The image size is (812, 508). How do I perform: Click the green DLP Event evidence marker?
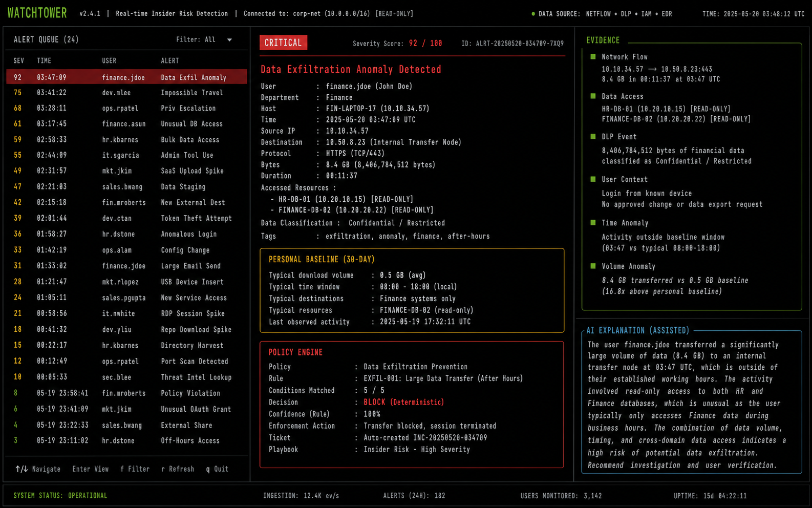point(593,137)
